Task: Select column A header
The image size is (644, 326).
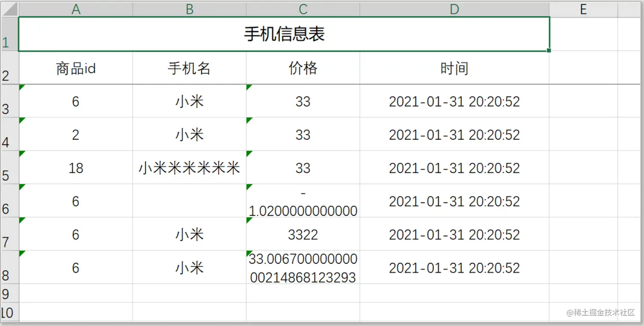Action: tap(76, 9)
